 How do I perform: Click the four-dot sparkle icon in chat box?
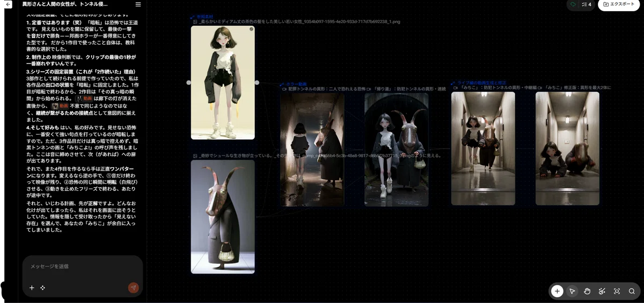[43, 288]
